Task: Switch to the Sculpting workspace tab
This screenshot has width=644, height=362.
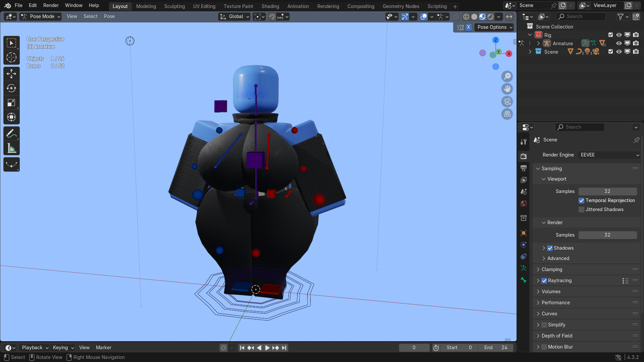Action: [174, 6]
